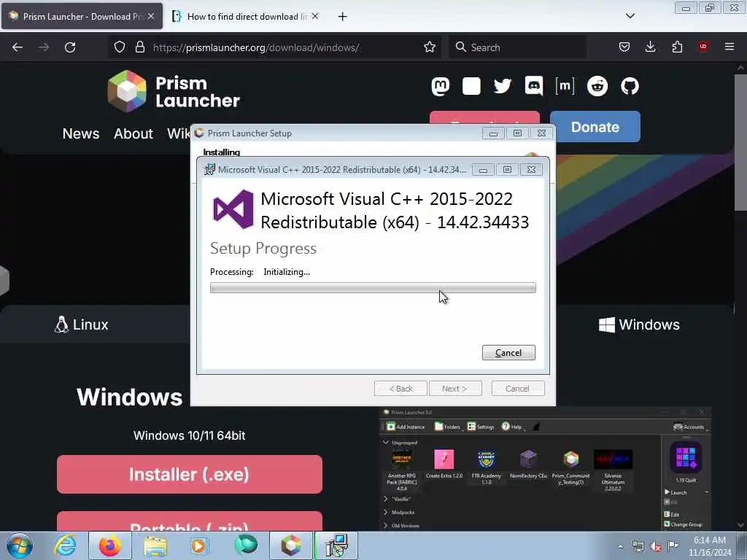This screenshot has width=747, height=560.
Task: Click the Action Center flag icon
Action: tap(673, 546)
